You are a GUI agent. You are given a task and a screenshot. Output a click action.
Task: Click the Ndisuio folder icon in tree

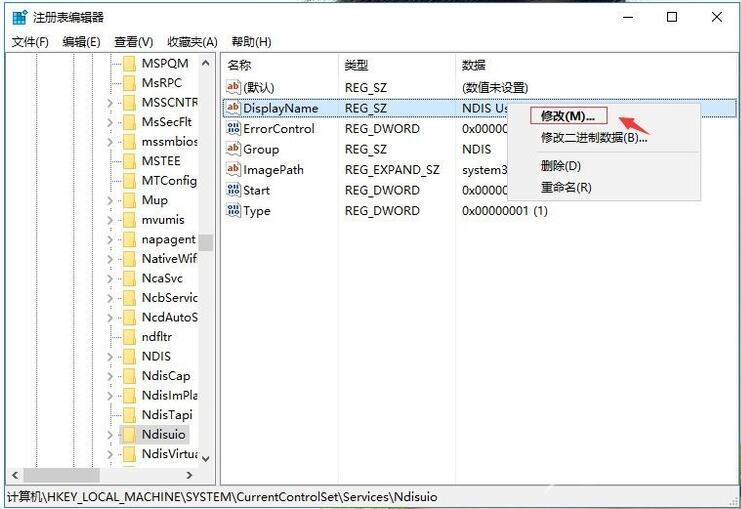tap(128, 435)
